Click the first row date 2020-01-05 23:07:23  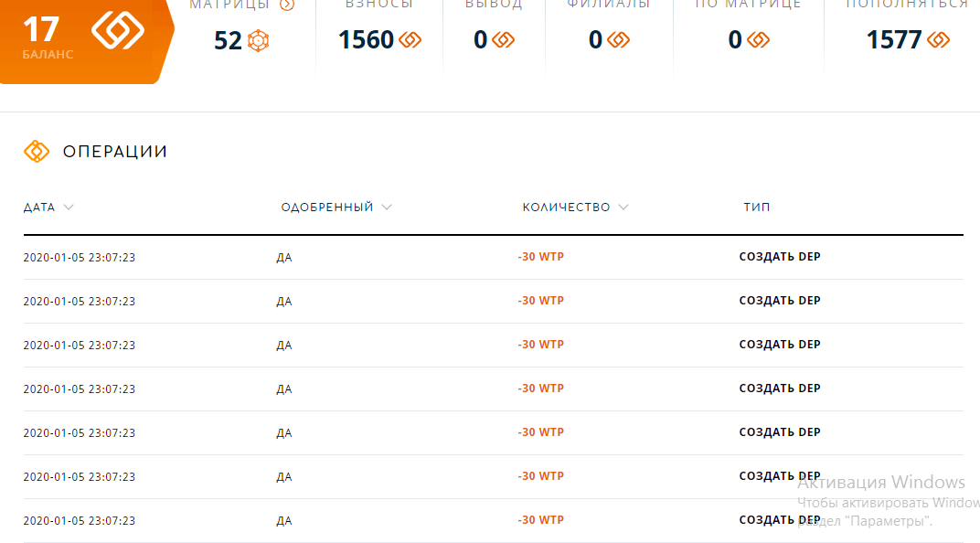(x=80, y=258)
